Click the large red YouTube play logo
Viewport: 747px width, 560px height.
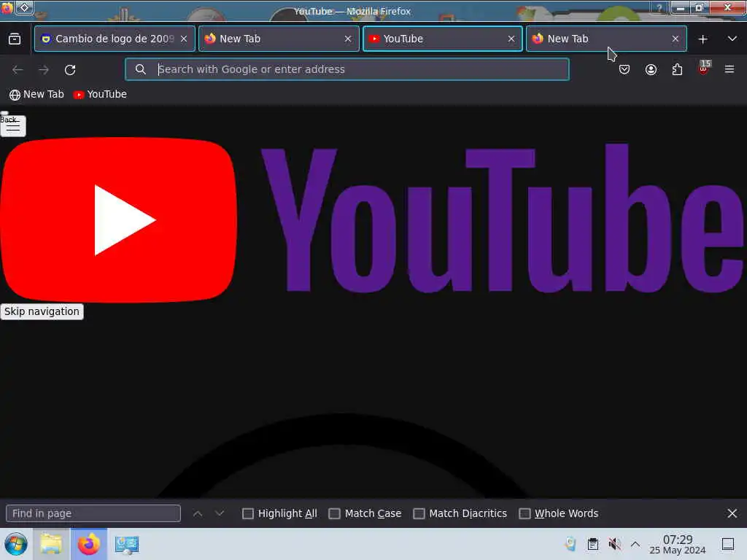119,219
